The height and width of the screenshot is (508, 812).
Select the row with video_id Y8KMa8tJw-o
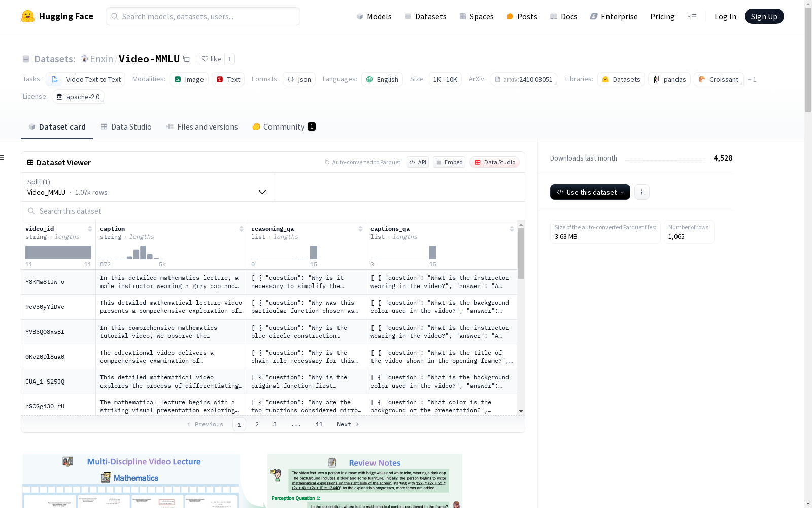click(x=269, y=282)
